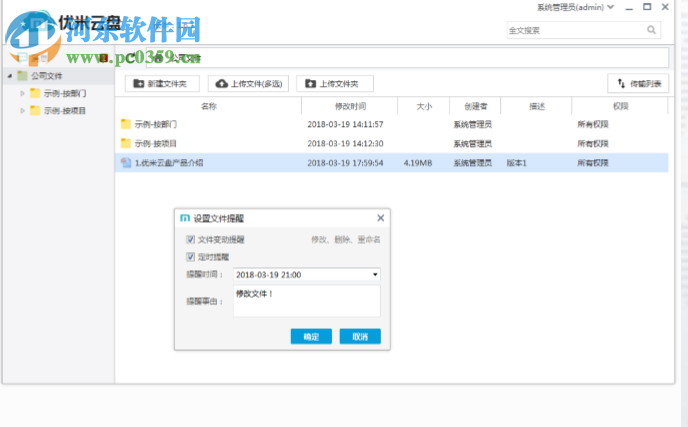This screenshot has height=427, width=688.
Task: Click the 修改、删除、重命名 hint text
Action: pos(346,240)
